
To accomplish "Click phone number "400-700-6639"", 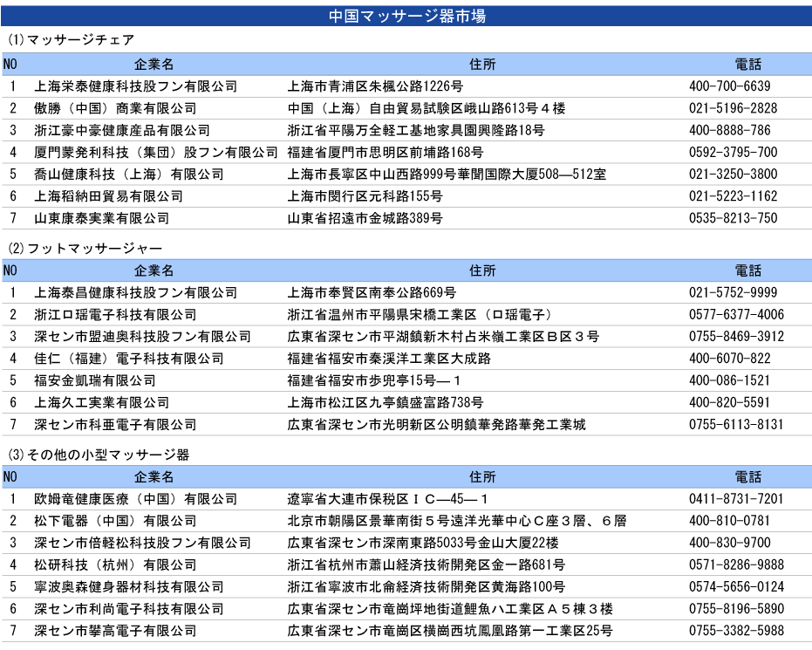I will click(730, 86).
